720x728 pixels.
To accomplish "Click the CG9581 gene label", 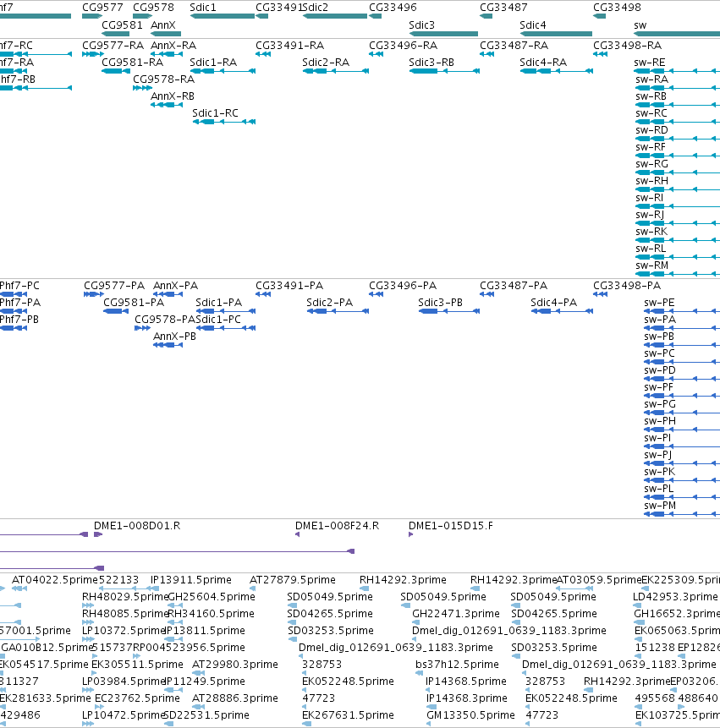I will click(x=122, y=25).
